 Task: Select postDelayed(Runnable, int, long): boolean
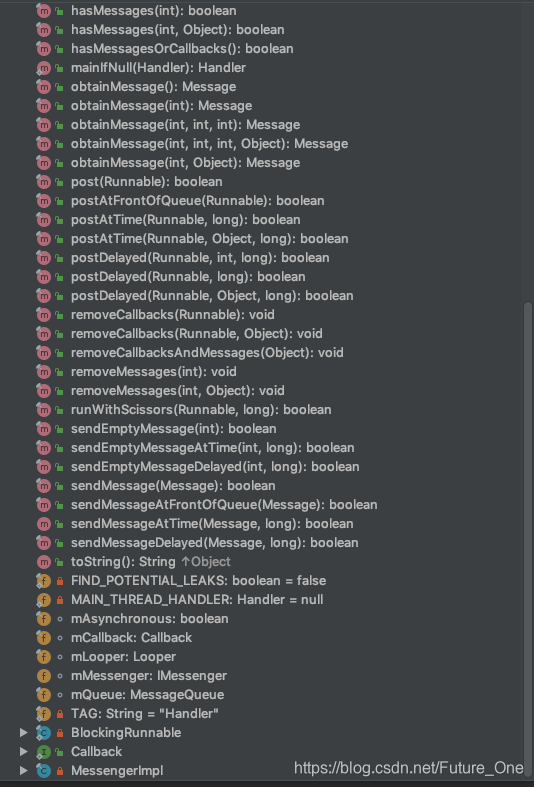(200, 257)
